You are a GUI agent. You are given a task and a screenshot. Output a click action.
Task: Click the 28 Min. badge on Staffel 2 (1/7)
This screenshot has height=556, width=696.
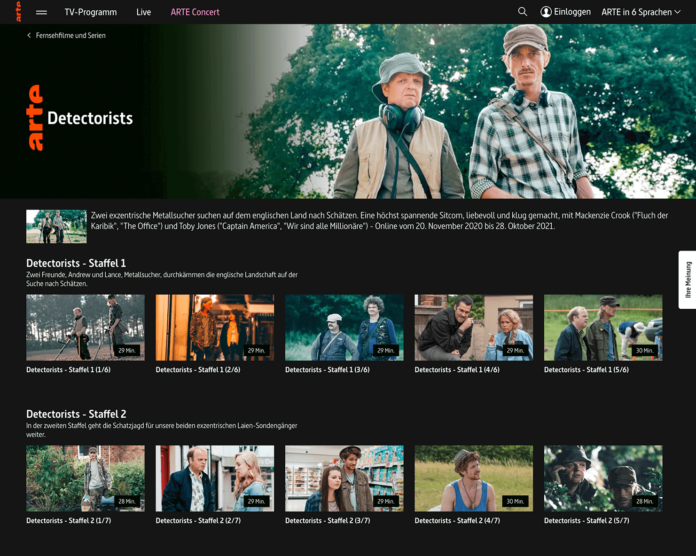(x=127, y=501)
